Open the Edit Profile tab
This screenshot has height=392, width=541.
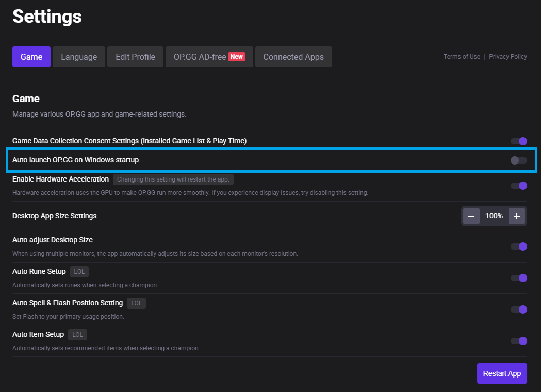(x=135, y=57)
